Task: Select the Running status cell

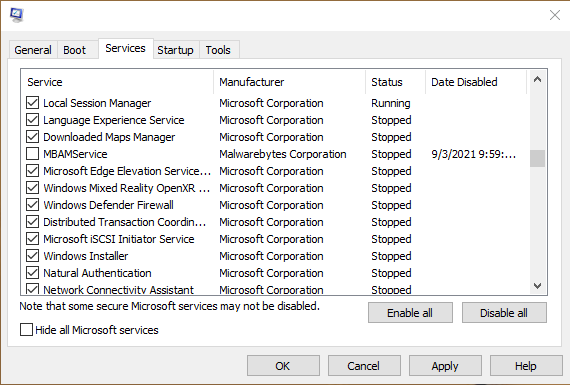Action: coord(391,103)
